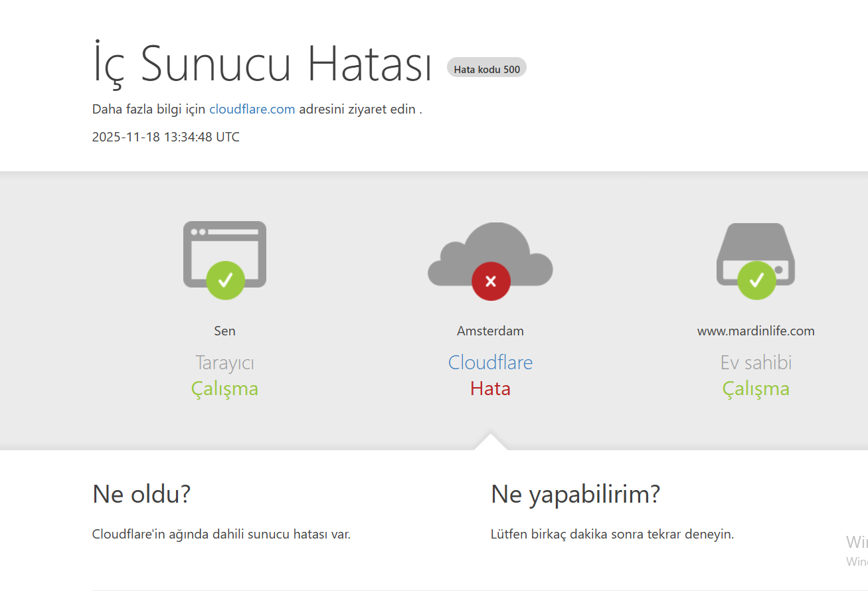Click the red X error badge
Screen dimensions: 868x591
tap(491, 282)
